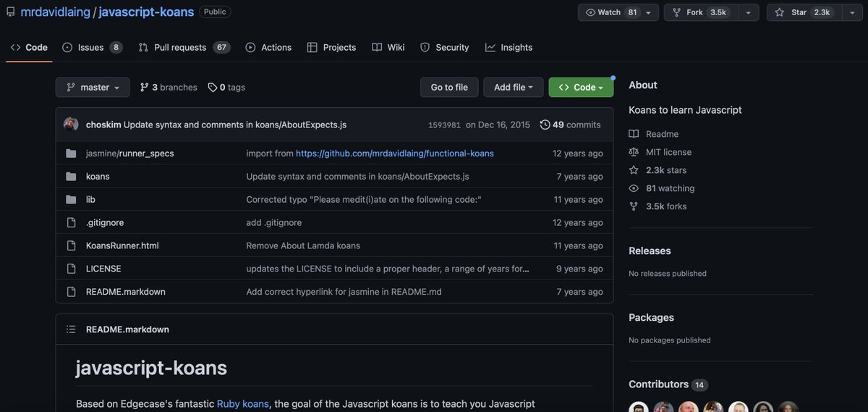Expand the Star lists dropdown arrow
The image size is (868, 412).
tap(852, 12)
